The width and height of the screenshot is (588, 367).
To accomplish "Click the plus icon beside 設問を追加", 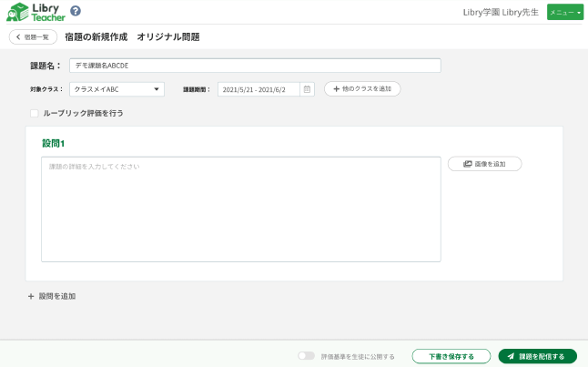I will pos(31,296).
